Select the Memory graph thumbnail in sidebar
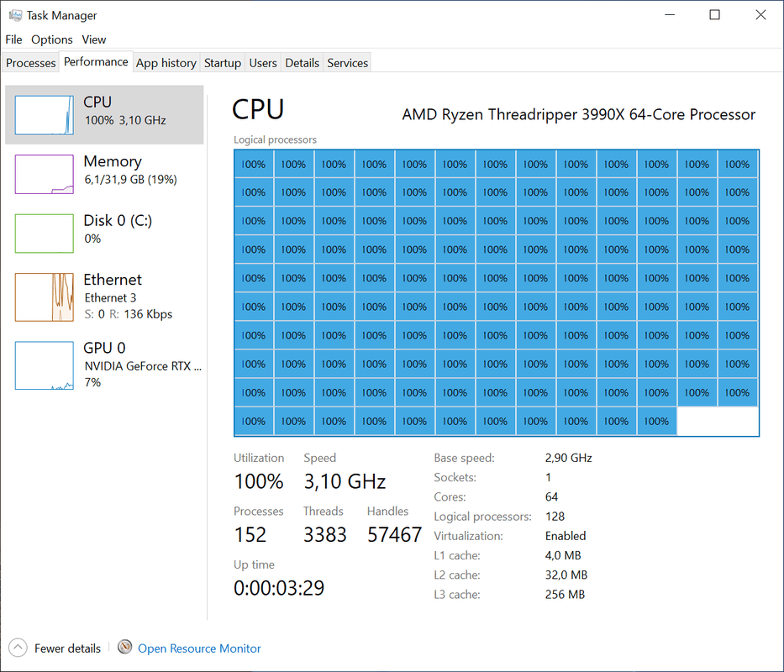 (44, 174)
